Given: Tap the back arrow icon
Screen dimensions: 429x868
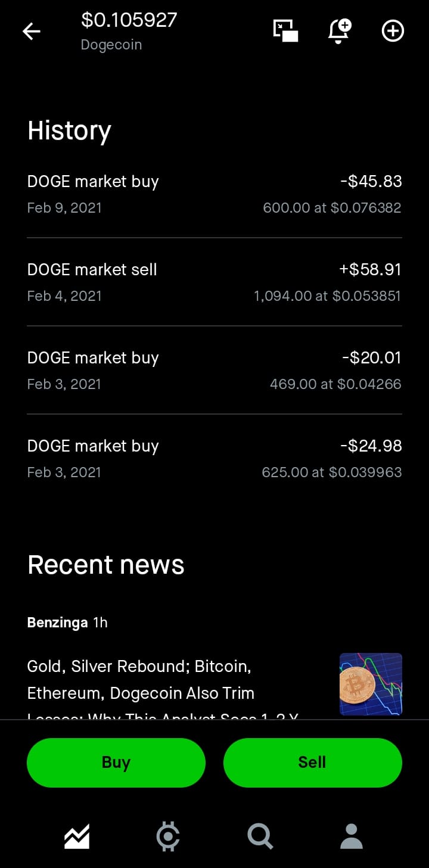Looking at the screenshot, I should 32,31.
